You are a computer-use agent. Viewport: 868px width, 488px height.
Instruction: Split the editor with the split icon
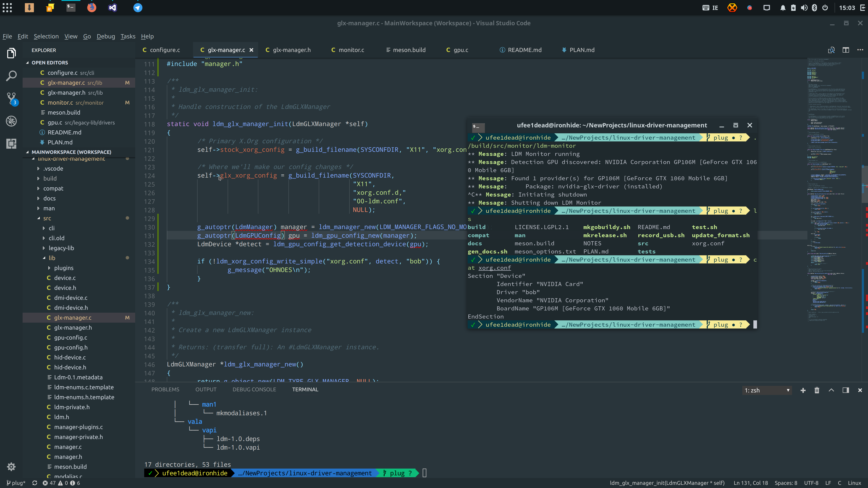click(x=846, y=50)
